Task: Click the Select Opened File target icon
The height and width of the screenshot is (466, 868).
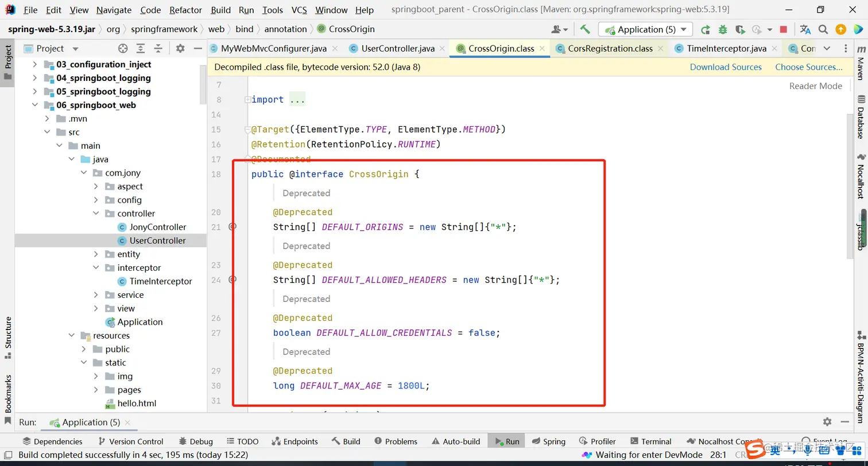Action: click(123, 49)
